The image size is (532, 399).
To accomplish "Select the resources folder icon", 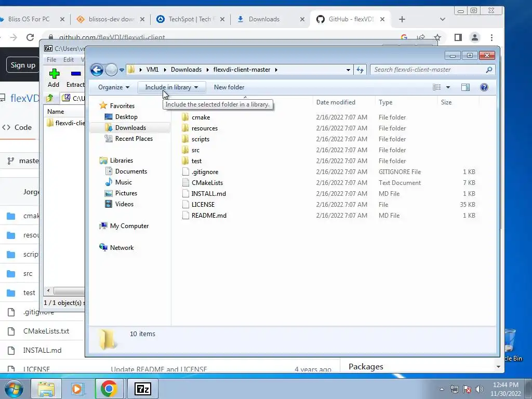I will pyautogui.click(x=185, y=128).
